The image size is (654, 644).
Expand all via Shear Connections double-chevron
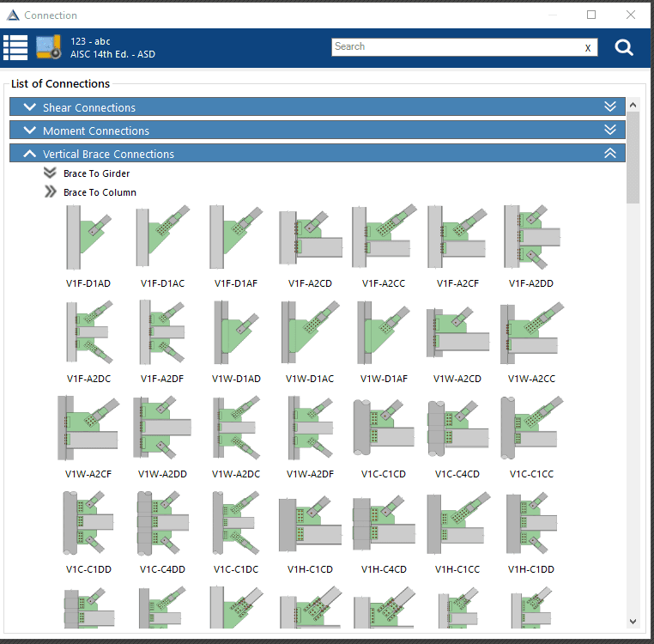610,106
